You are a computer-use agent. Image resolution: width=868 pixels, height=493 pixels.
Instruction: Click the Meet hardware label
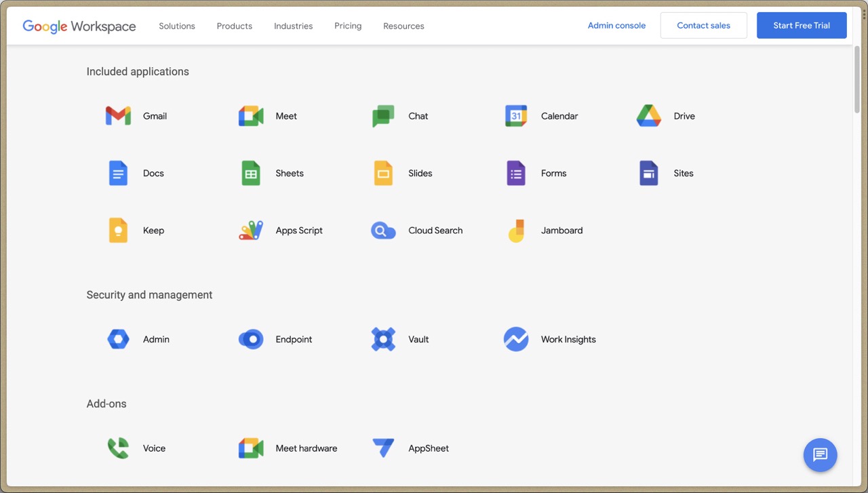pyautogui.click(x=307, y=448)
